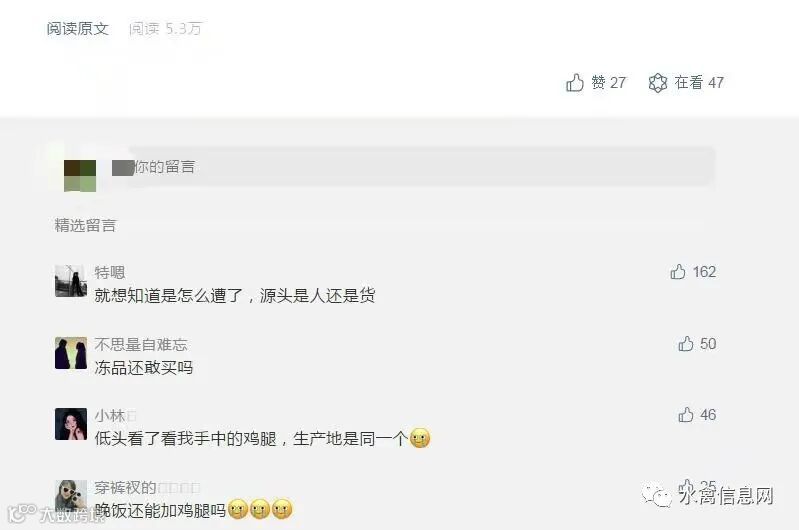Click the username 小林
799x530 pixels.
[x=110, y=416]
